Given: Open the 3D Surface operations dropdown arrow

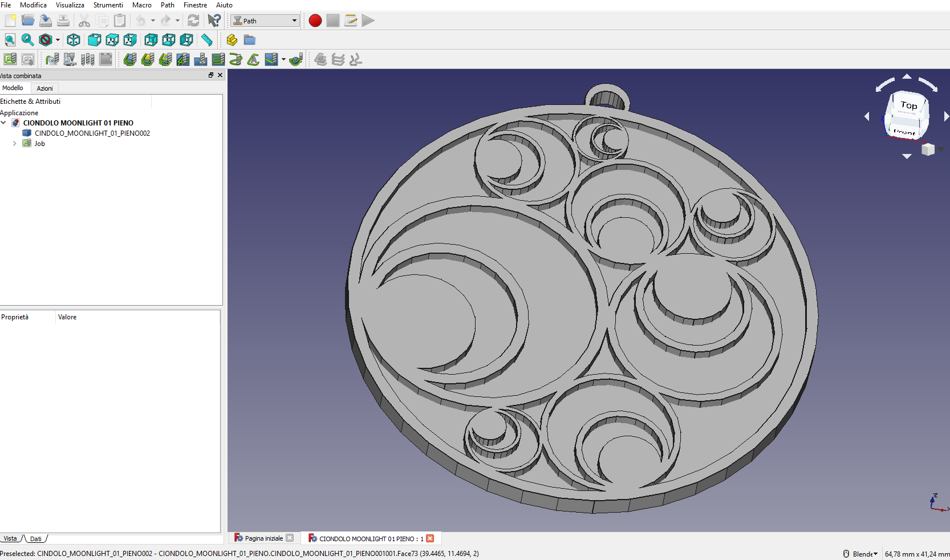Looking at the screenshot, I should coord(283,59).
